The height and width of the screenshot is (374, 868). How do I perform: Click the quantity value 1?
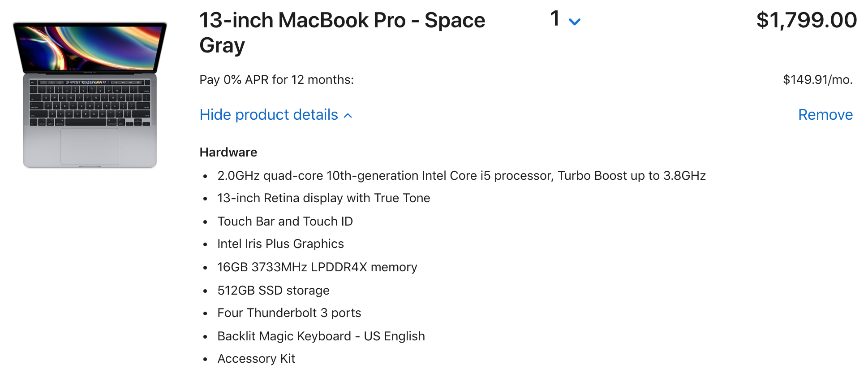[x=555, y=19]
